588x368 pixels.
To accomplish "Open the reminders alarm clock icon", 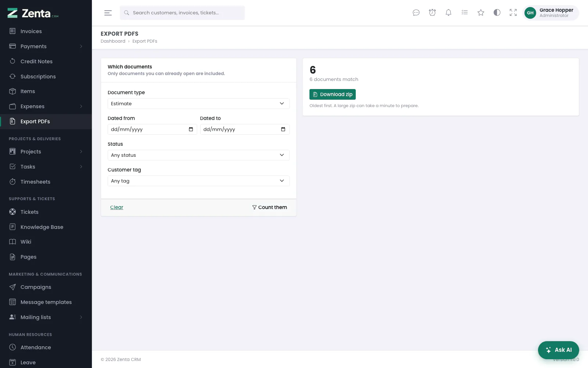I will (432, 13).
